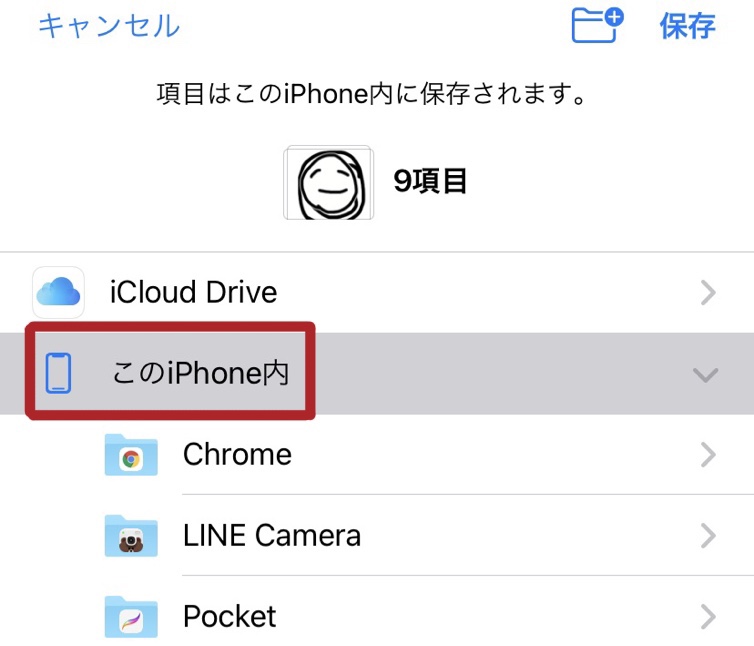The image size is (754, 646).
Task: Tap キャンセル to cancel saving
Action: (x=109, y=25)
